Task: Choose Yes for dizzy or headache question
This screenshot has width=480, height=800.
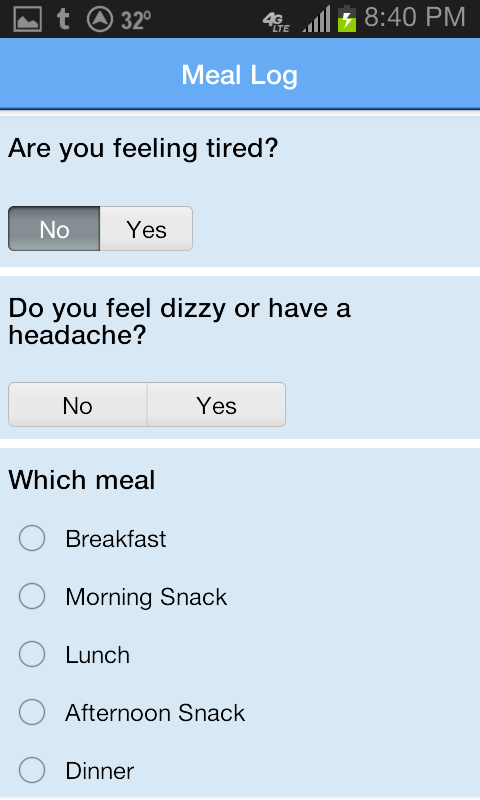Action: click(216, 405)
